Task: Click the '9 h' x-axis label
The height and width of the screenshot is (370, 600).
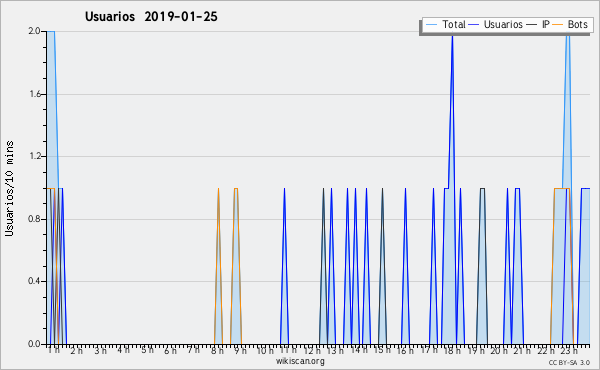Action: (240, 350)
